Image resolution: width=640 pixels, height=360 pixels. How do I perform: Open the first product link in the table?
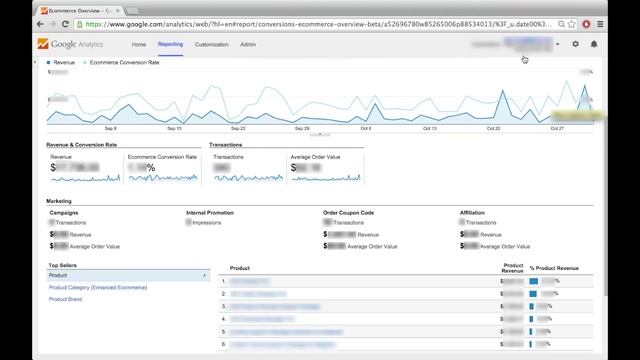click(249, 281)
